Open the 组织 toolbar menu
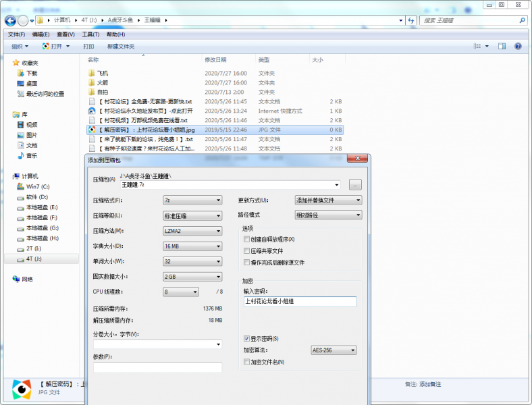This screenshot has width=532, height=405. [x=20, y=46]
